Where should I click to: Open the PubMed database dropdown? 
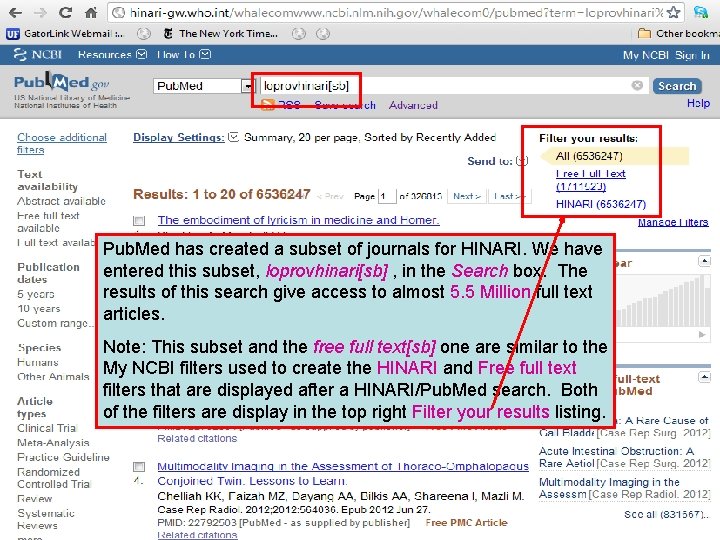pyautogui.click(x=204, y=86)
